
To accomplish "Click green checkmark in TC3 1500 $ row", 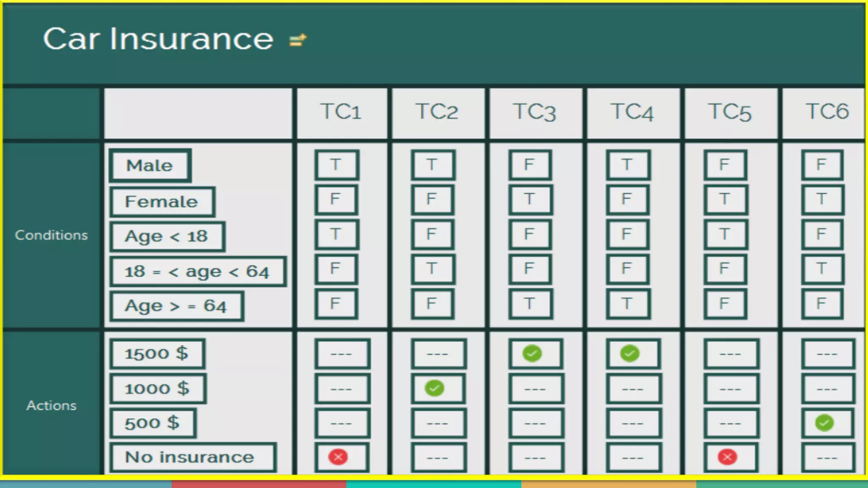I will 532,353.
